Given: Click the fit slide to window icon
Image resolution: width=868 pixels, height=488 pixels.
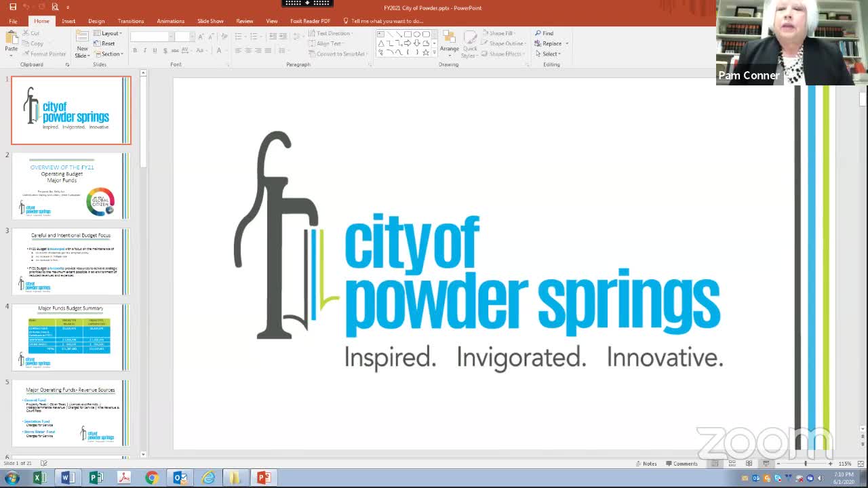Looking at the screenshot, I should [x=859, y=464].
